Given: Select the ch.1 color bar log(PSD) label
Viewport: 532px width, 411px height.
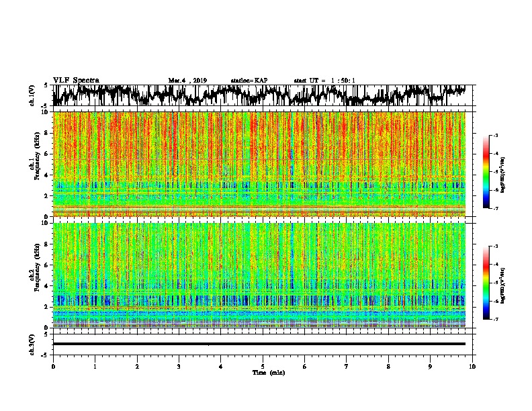Looking at the screenshot, I should coord(503,175).
